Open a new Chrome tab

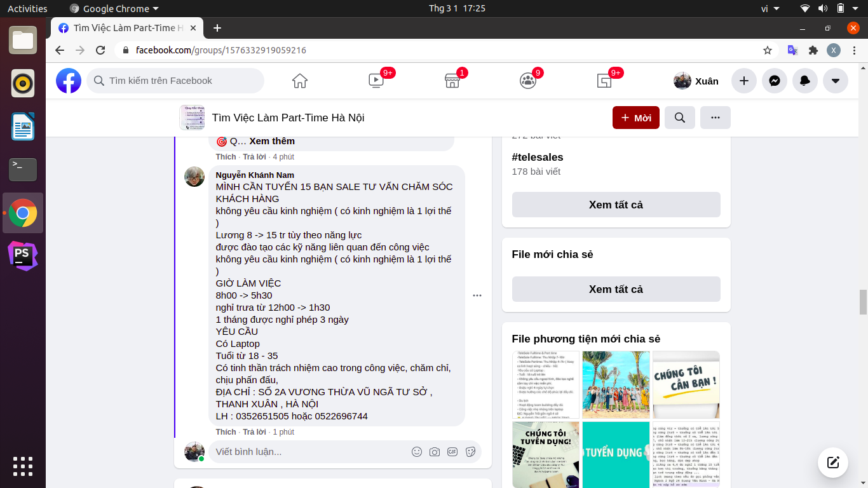click(x=217, y=28)
